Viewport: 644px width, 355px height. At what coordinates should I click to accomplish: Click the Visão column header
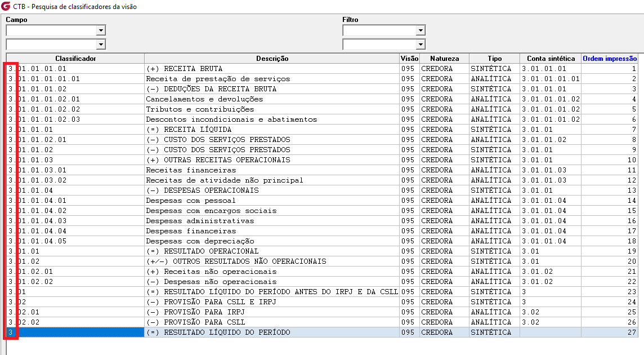(409, 59)
